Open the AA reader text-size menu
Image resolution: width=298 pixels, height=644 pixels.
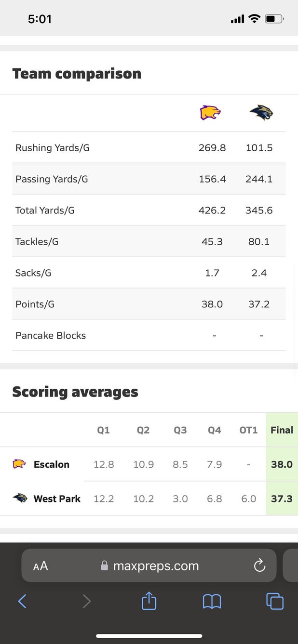tap(41, 566)
